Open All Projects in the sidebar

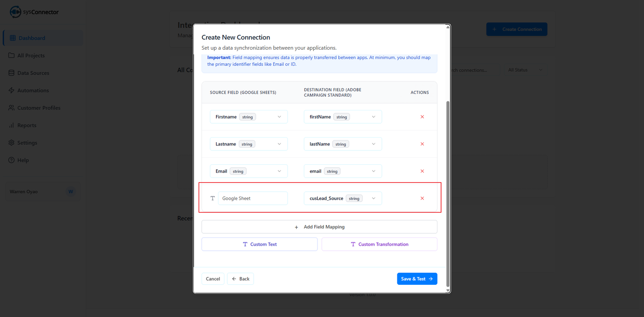(x=31, y=56)
